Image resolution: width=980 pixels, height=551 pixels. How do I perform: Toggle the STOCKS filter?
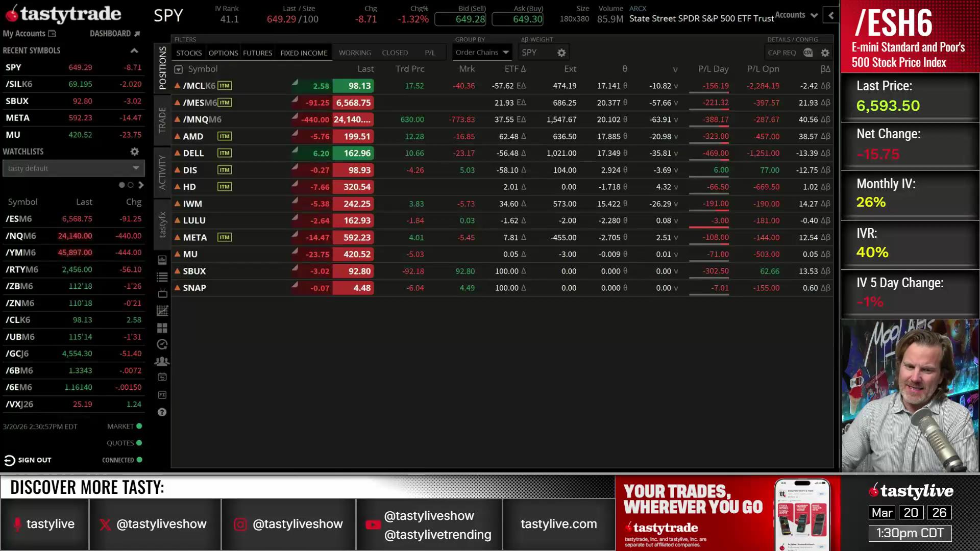click(x=189, y=53)
